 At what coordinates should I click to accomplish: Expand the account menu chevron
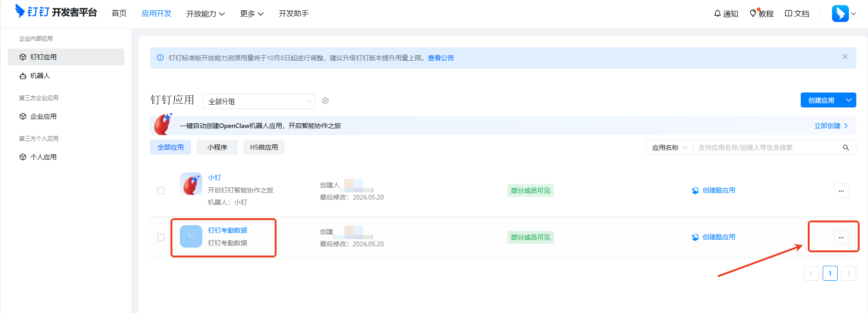[x=854, y=14]
